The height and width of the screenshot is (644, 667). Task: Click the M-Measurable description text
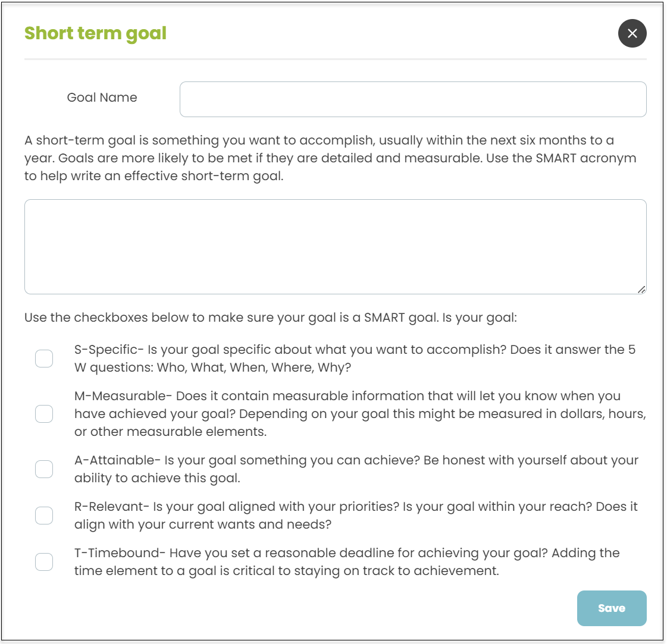tap(361, 414)
